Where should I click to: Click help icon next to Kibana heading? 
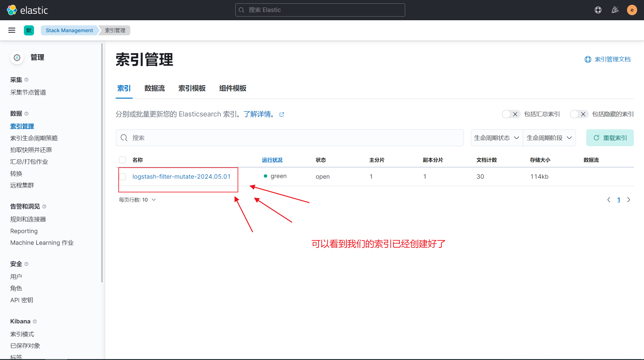35,321
